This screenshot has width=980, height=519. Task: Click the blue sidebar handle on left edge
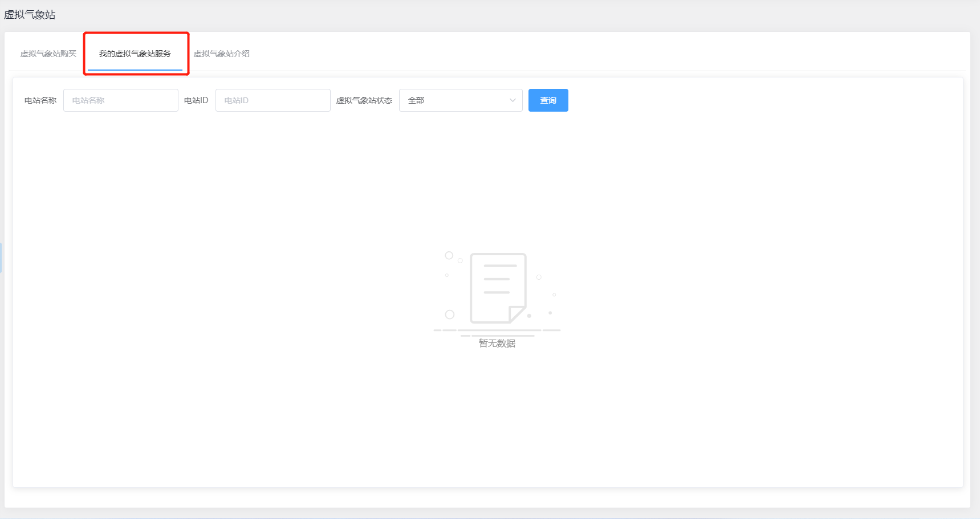click(1, 258)
